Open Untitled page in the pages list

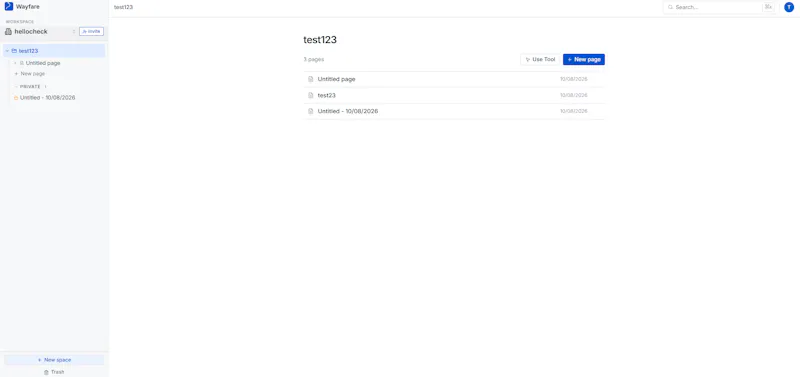[454, 80]
